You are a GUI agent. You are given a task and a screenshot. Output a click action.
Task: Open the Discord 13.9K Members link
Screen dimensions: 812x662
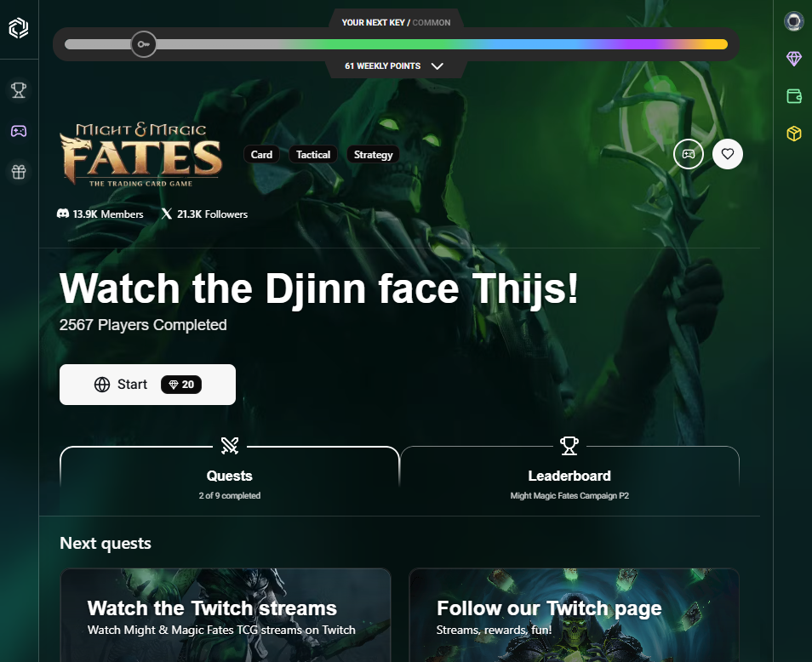pyautogui.click(x=100, y=214)
